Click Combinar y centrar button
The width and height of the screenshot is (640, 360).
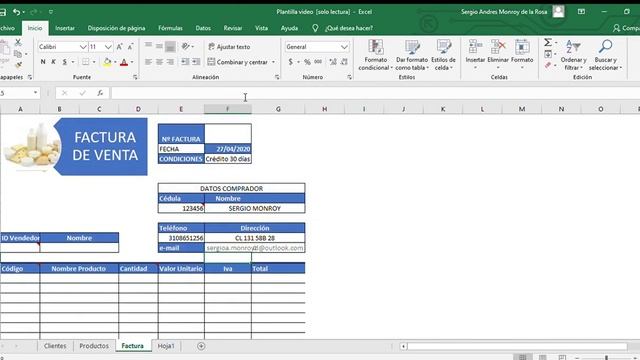tap(238, 62)
